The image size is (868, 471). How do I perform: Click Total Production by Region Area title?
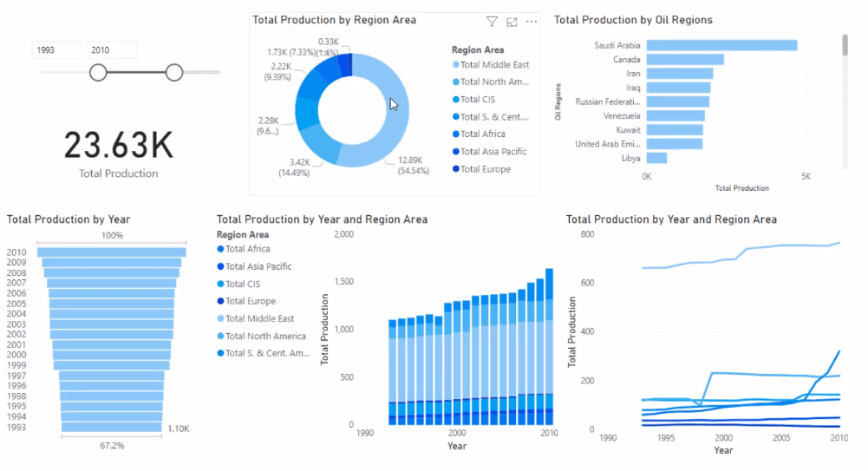335,20
